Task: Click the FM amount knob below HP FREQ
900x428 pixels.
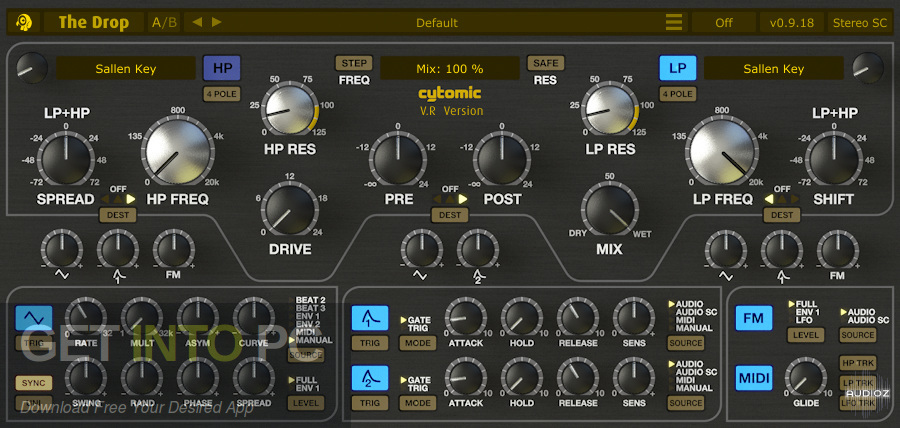Action: [x=173, y=250]
